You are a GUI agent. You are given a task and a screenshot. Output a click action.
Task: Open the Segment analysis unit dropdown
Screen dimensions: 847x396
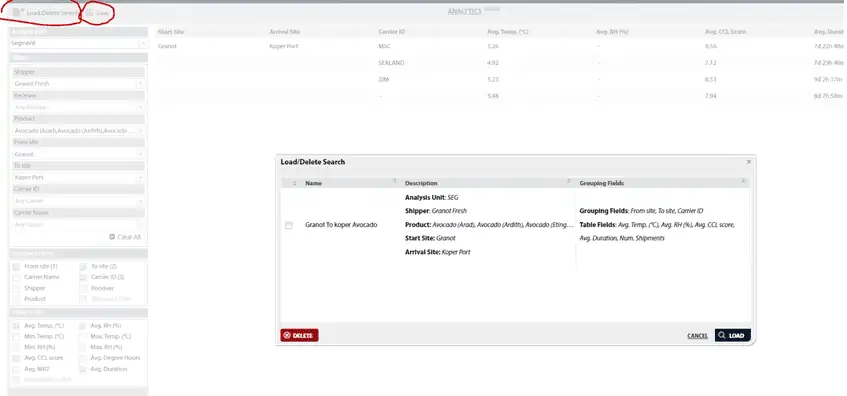[x=78, y=43]
